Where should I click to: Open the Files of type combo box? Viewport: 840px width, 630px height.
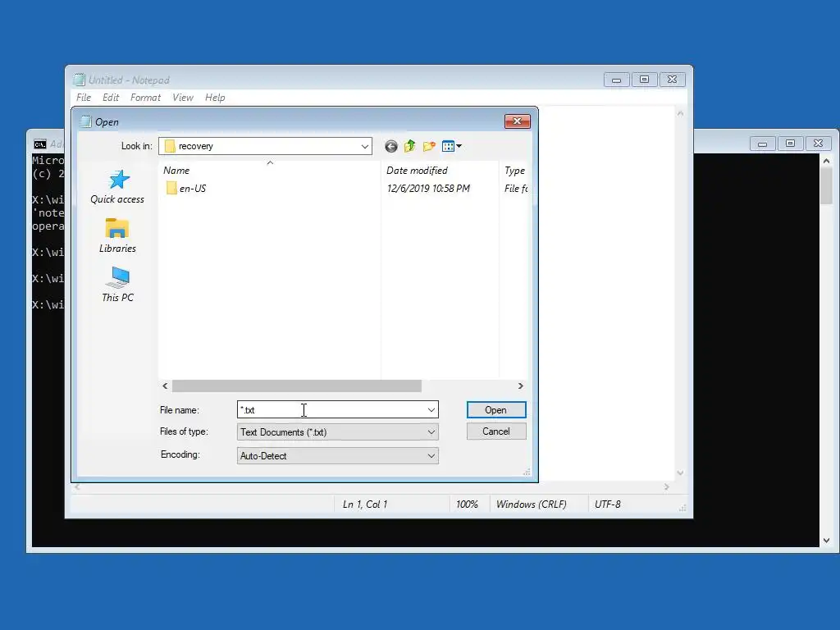pos(337,432)
